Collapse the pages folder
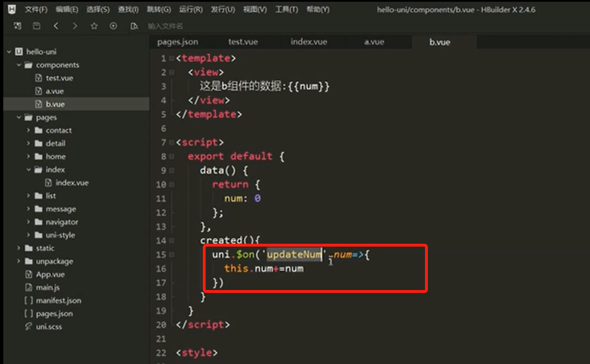 (19, 117)
